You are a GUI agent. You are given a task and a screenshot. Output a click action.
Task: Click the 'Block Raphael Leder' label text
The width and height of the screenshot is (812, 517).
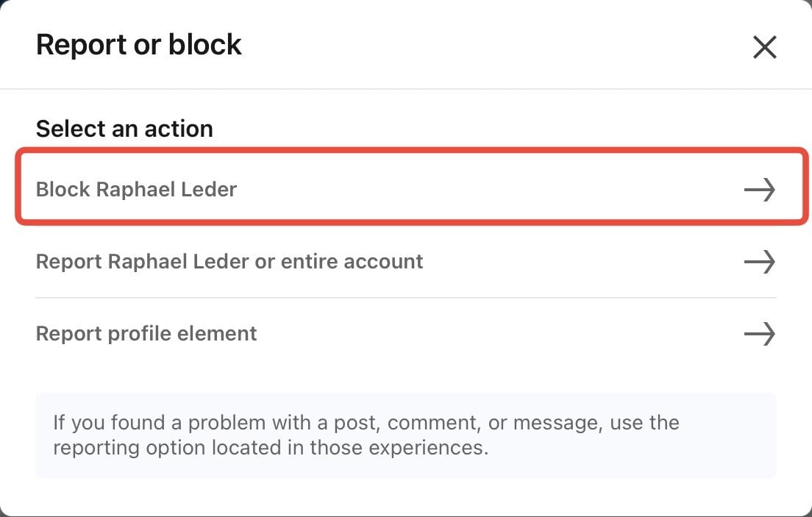click(136, 190)
